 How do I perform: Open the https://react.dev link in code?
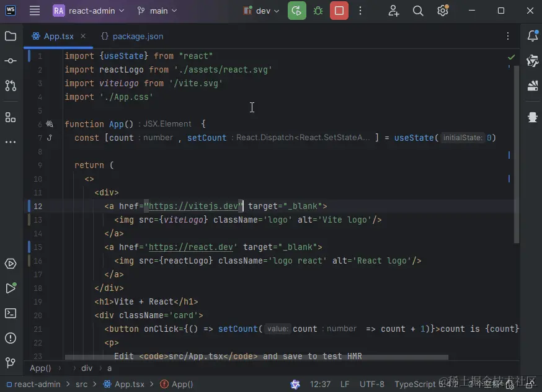point(191,247)
